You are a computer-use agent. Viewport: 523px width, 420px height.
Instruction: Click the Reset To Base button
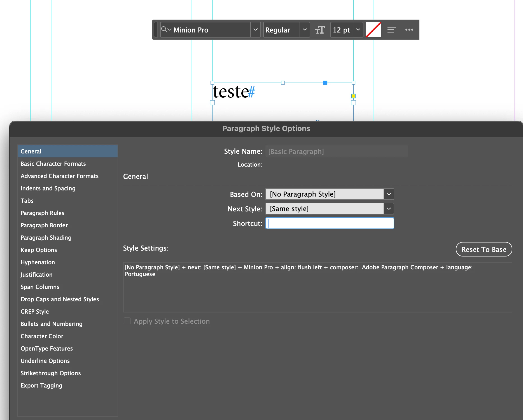coord(484,249)
